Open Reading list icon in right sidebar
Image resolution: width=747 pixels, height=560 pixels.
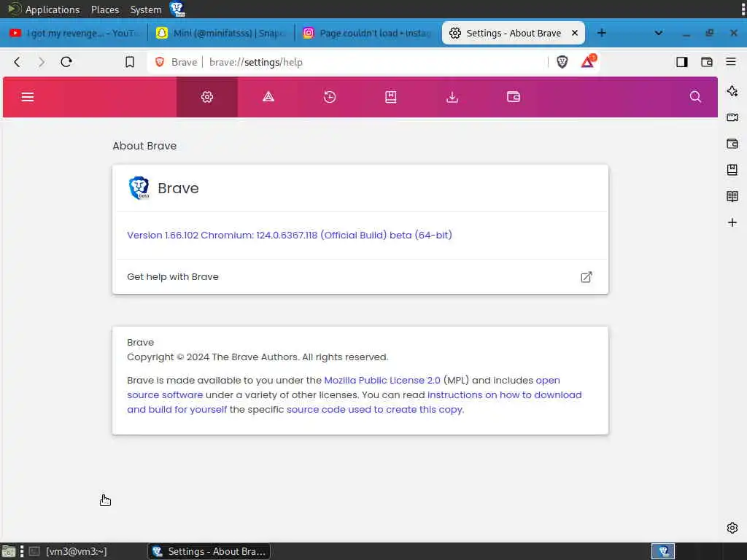point(732,196)
